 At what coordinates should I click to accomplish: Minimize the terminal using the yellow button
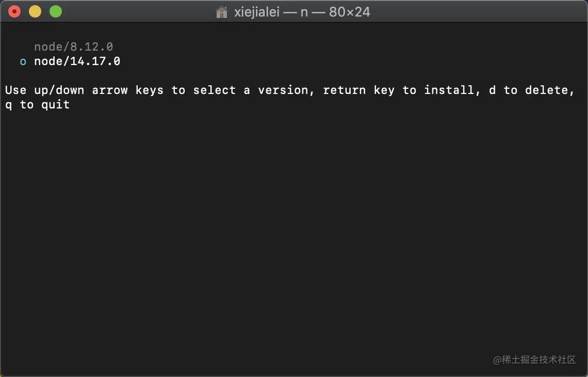[x=35, y=12]
